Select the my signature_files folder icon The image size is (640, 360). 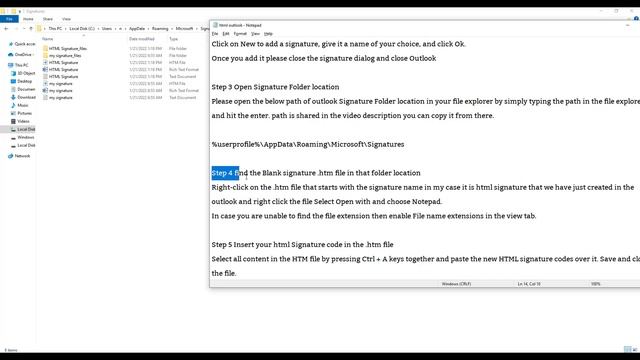pyautogui.click(x=45, y=55)
